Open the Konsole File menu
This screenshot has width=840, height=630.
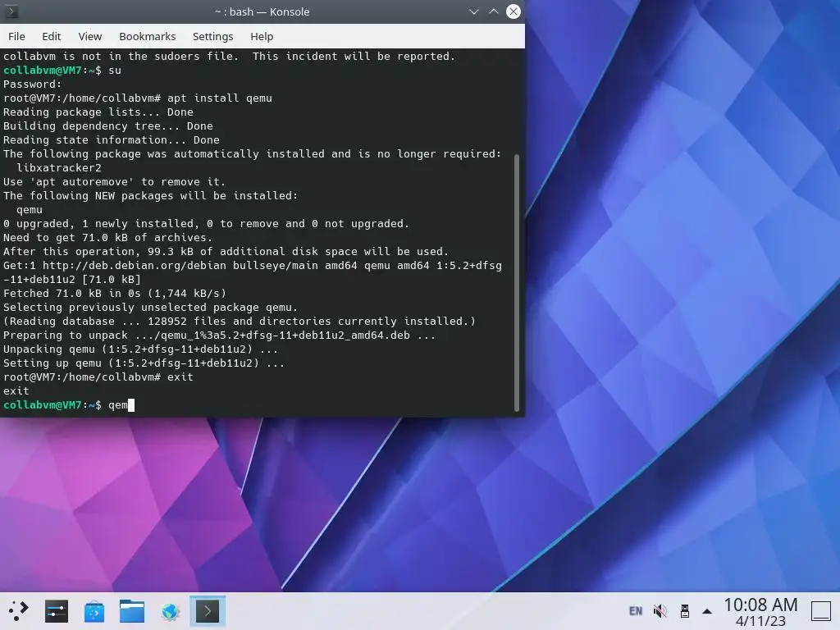(x=16, y=36)
